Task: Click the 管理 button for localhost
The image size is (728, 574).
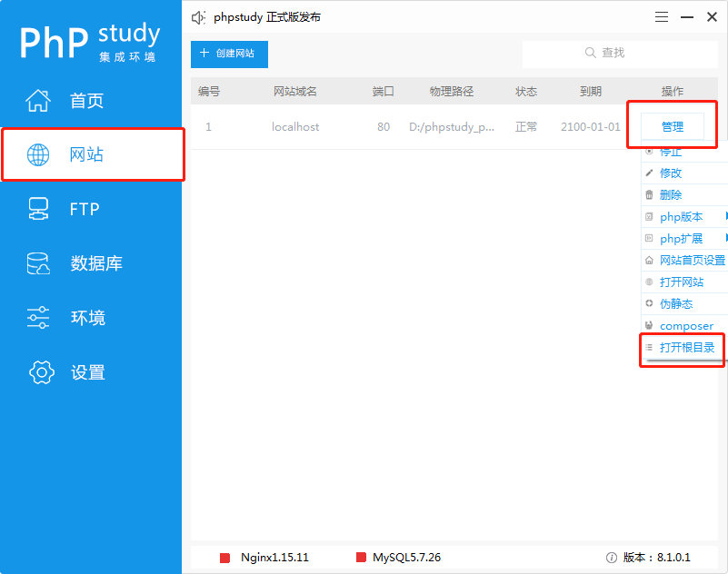Action: tap(673, 126)
